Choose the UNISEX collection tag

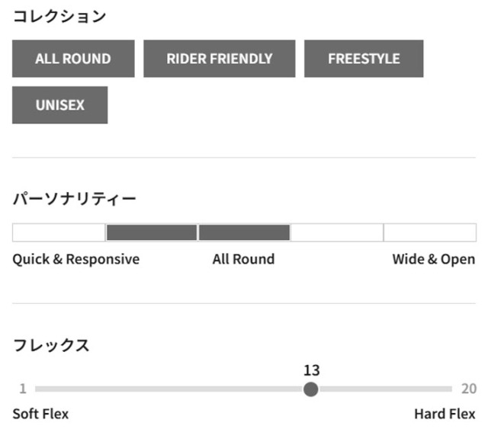(59, 105)
